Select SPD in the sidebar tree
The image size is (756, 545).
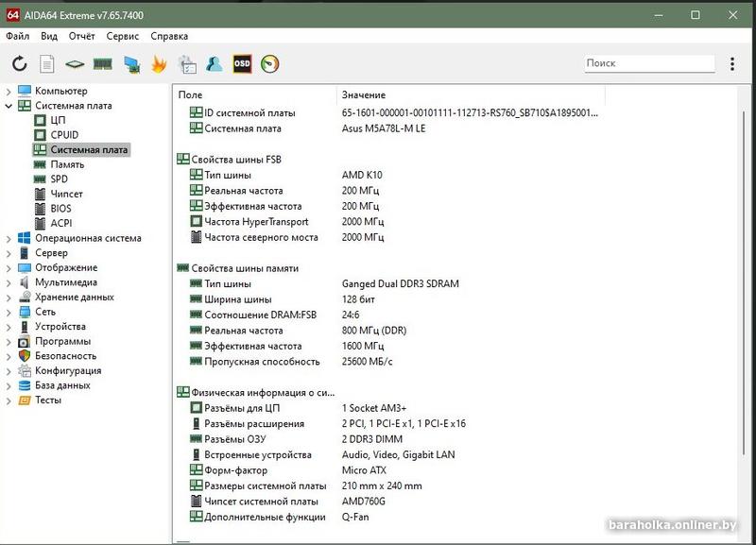(x=59, y=179)
